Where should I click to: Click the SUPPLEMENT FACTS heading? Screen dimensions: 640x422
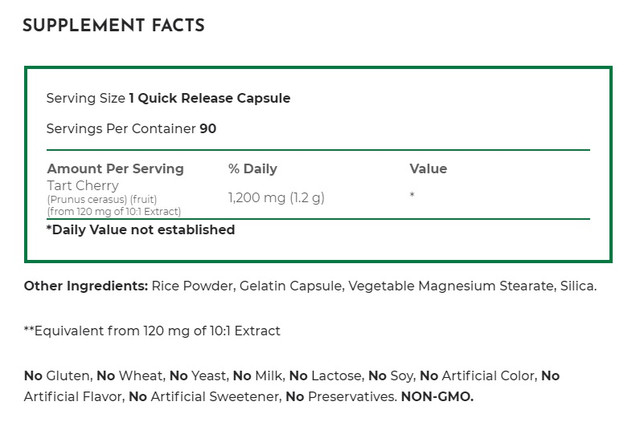tap(113, 27)
